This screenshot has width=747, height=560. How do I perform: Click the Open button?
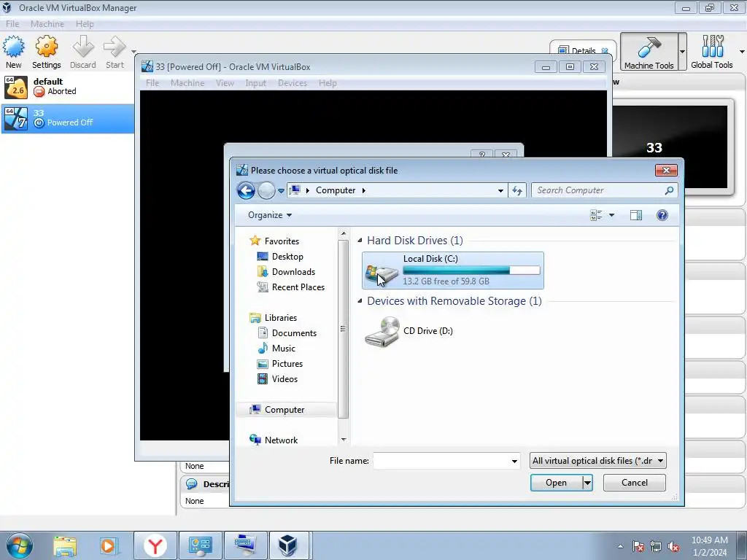coord(556,483)
